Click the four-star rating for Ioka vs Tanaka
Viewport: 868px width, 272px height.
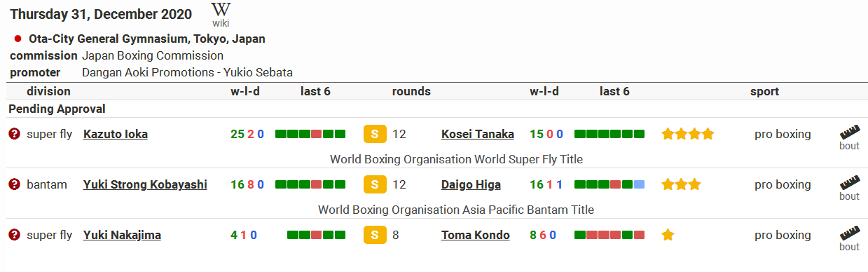coord(688,134)
